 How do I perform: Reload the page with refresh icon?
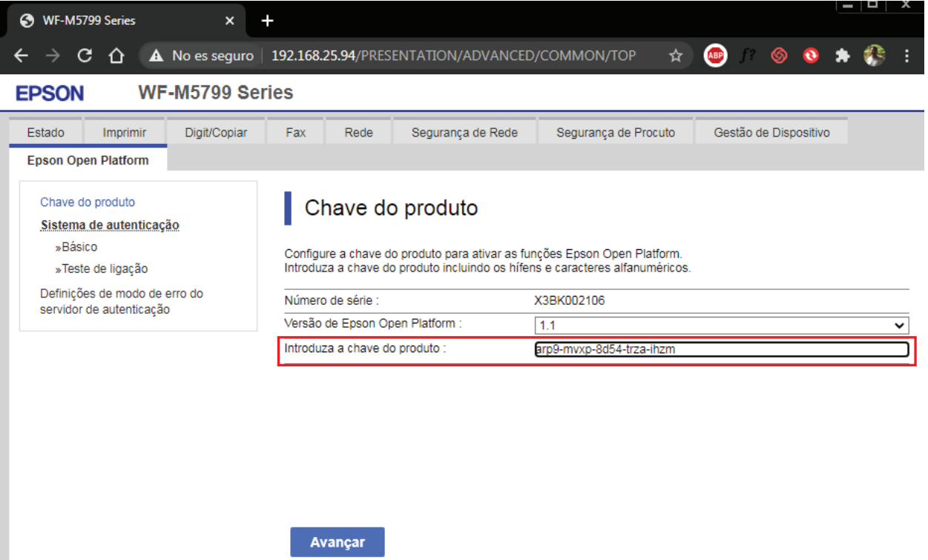pyautogui.click(x=85, y=56)
